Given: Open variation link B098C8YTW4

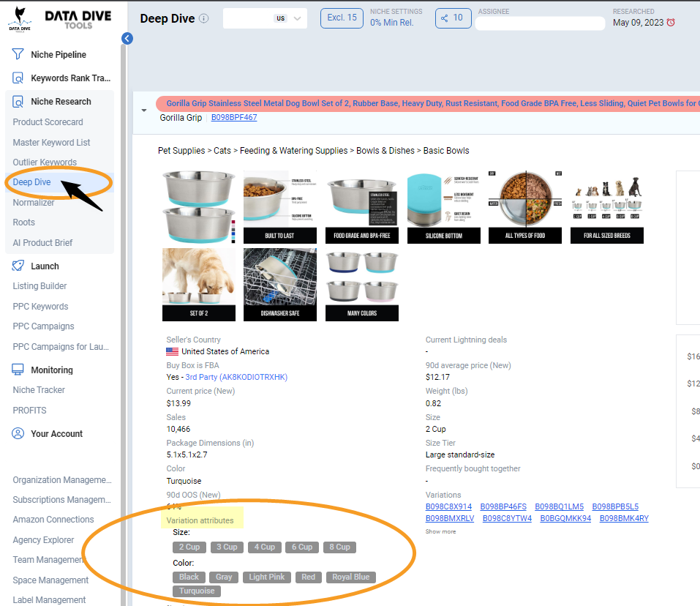Looking at the screenshot, I should 507,518.
